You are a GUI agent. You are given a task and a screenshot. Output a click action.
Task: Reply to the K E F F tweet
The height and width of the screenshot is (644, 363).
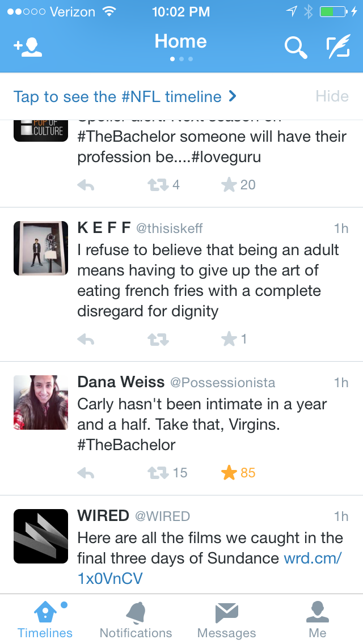(86, 340)
